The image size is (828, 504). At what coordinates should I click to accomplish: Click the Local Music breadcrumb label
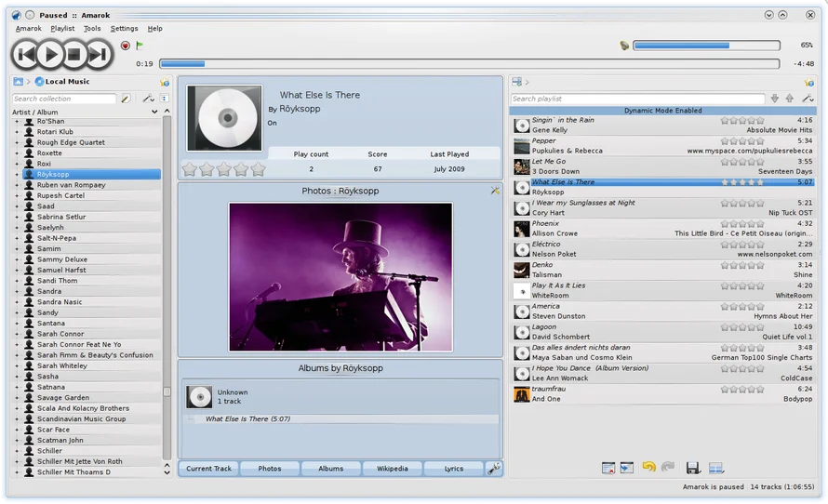tap(67, 81)
